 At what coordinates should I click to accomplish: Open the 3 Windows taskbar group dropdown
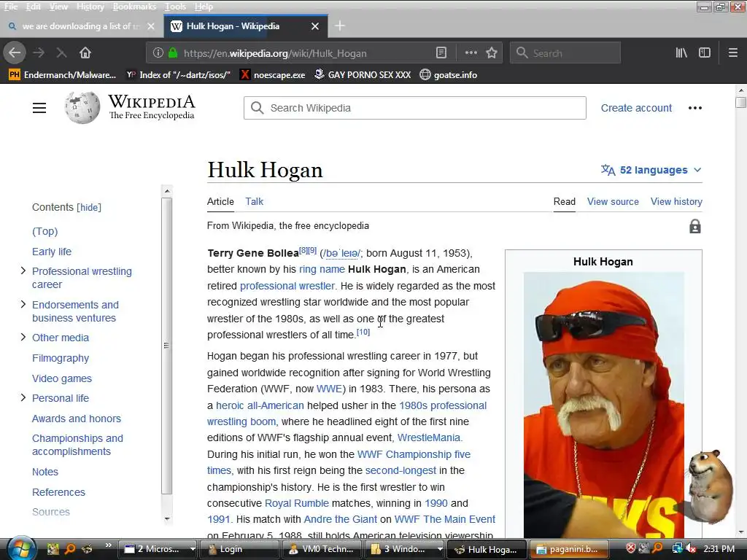(440, 549)
